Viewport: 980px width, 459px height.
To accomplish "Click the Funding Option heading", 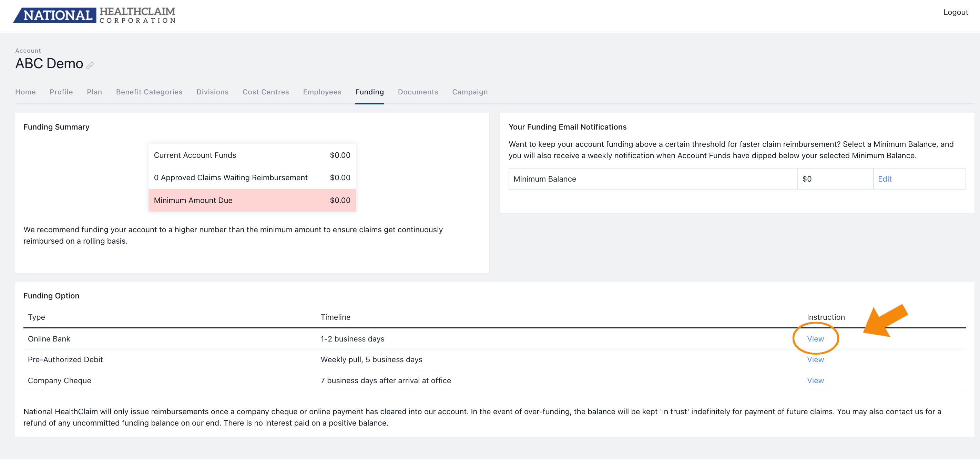I will tap(51, 296).
